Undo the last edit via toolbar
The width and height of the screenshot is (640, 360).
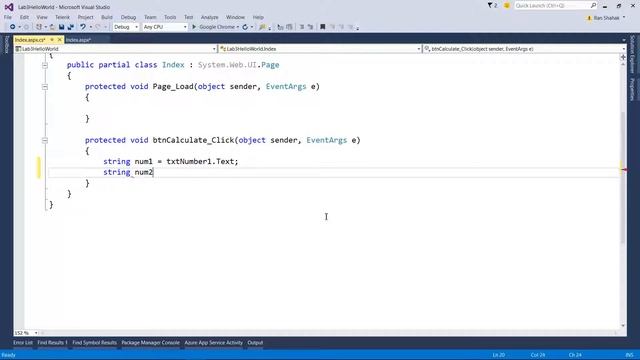(x=83, y=27)
